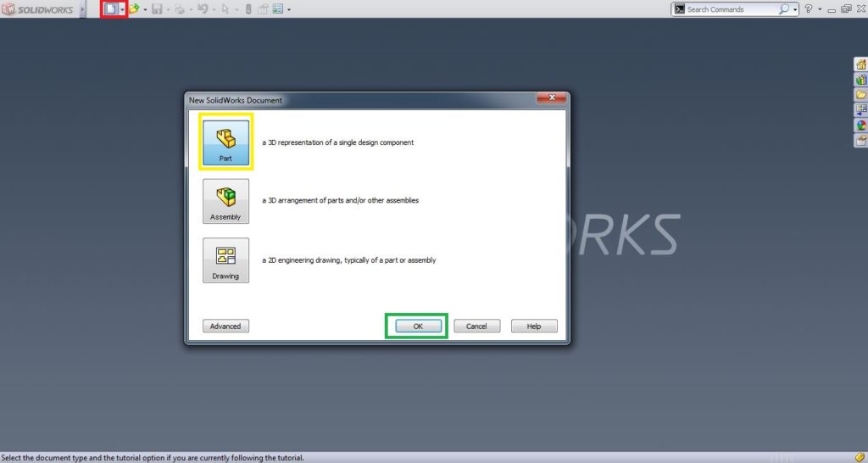Click OK to create the document
Screen dimensions: 868x463
click(418, 326)
